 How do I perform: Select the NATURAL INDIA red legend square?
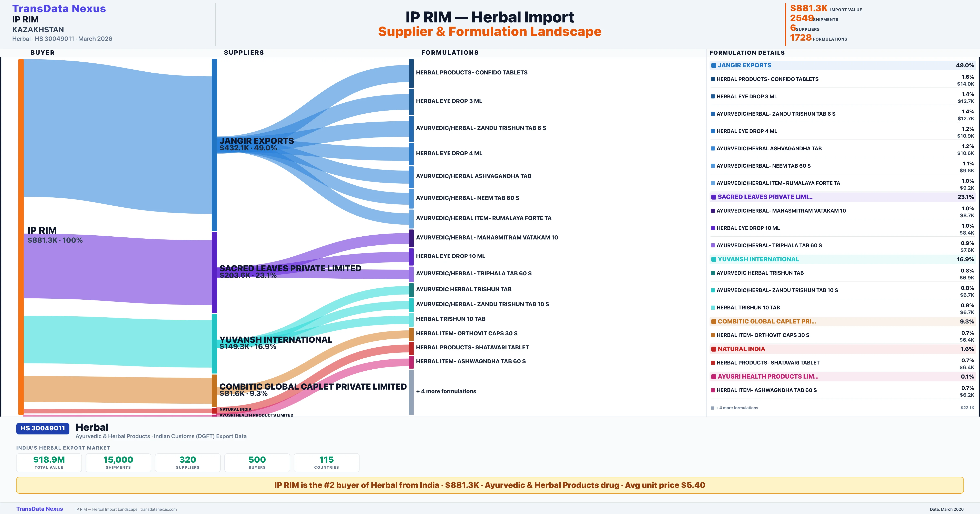pos(714,349)
